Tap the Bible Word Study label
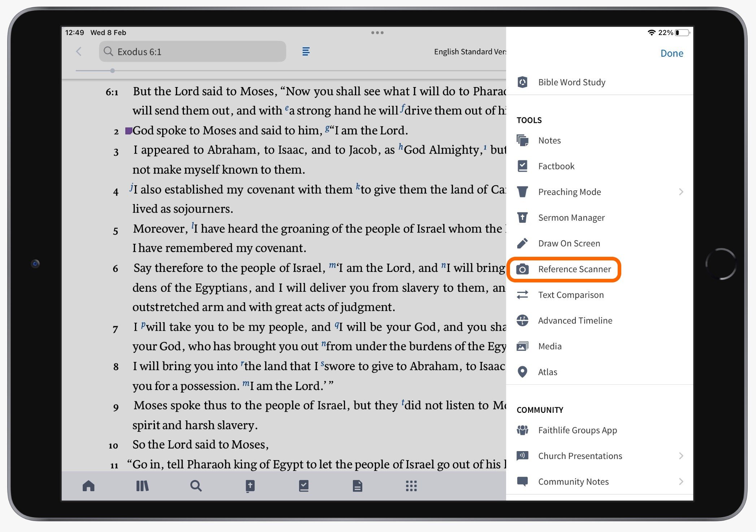 click(572, 82)
